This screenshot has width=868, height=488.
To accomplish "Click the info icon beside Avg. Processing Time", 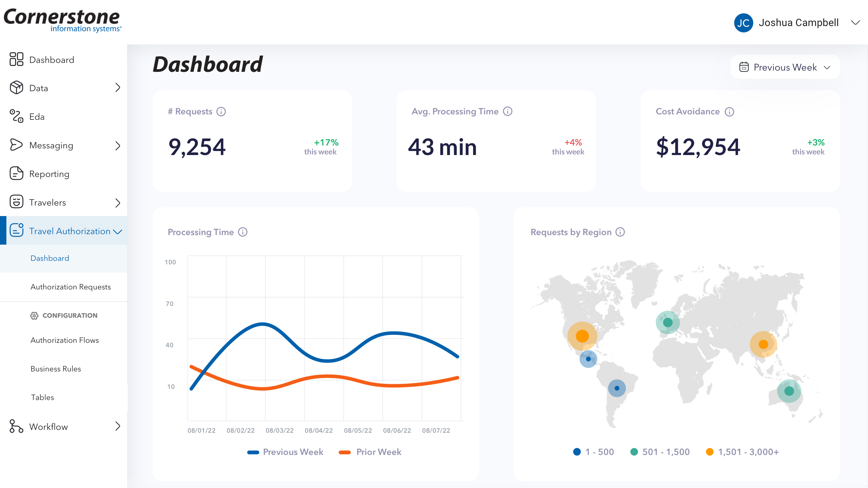I will click(x=507, y=111).
